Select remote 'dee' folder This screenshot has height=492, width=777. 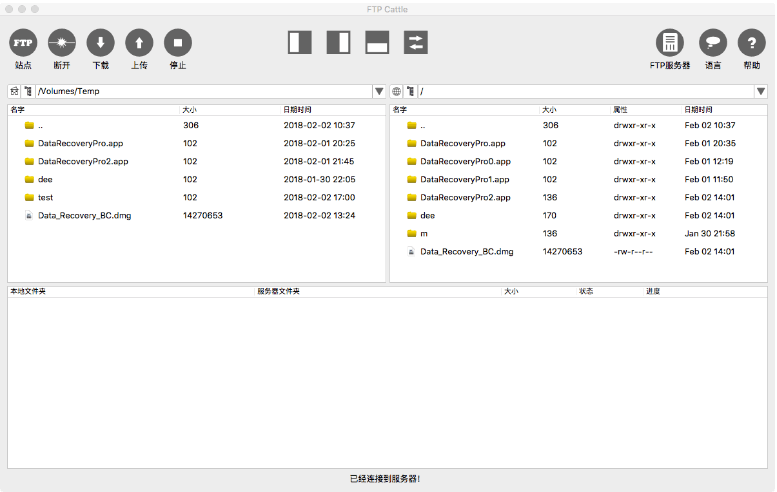coord(579,216)
